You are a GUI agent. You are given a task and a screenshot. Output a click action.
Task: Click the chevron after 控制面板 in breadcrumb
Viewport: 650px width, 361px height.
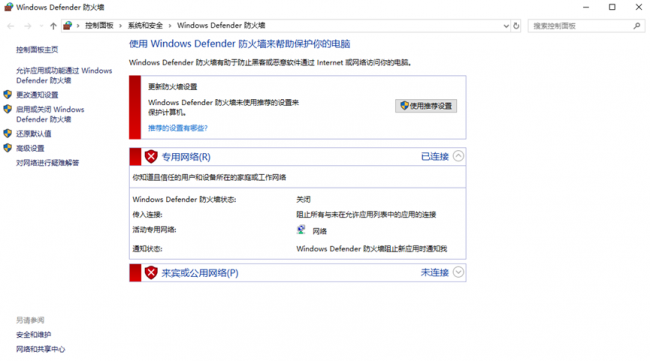coord(121,26)
